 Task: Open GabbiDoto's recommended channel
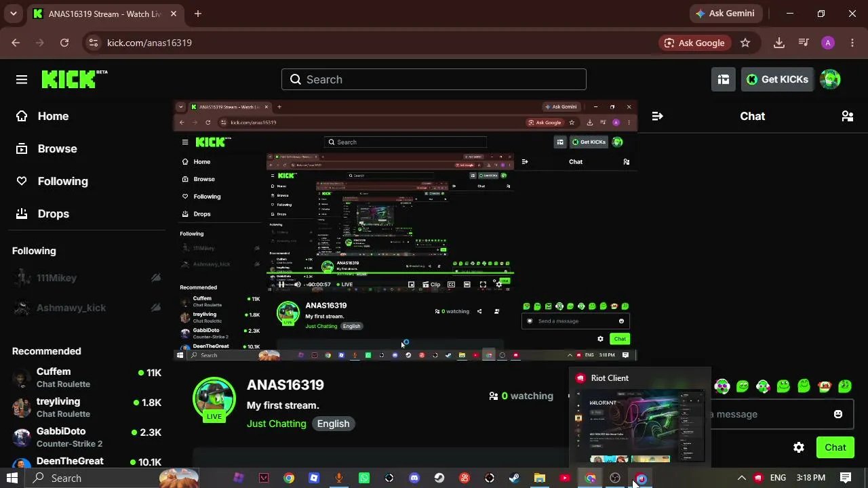87,436
